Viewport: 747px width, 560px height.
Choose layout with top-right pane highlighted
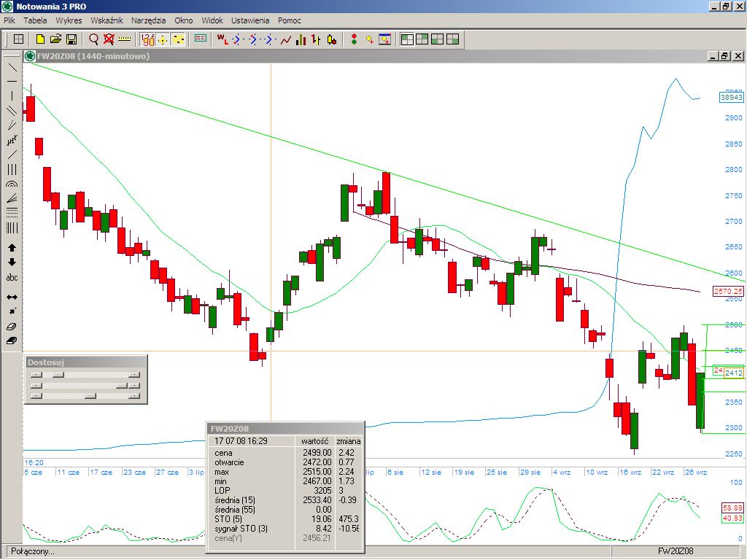pos(422,39)
